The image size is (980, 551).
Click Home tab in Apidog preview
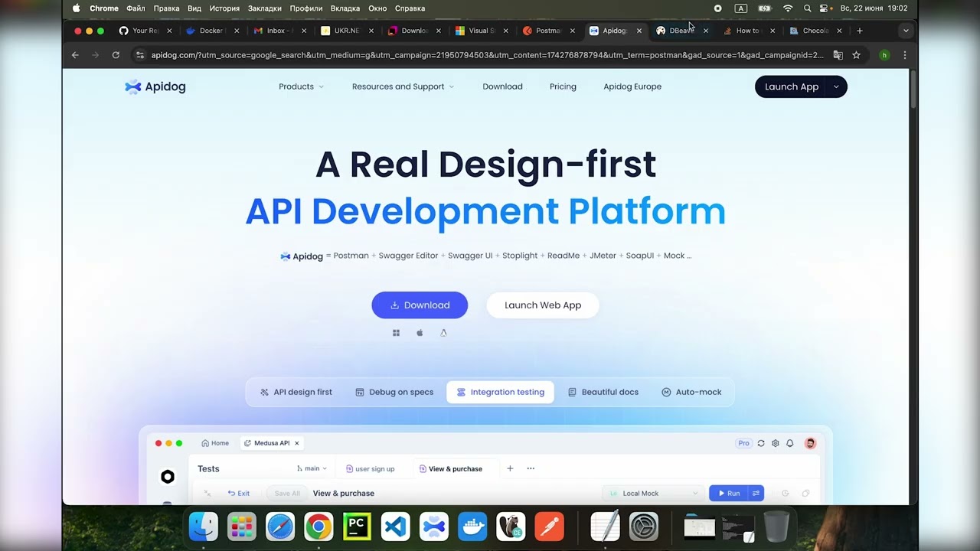tap(215, 443)
